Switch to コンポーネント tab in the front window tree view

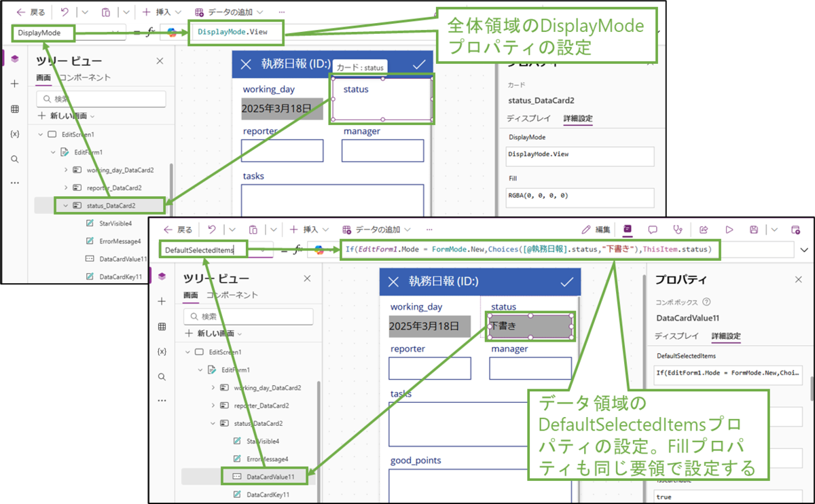232,295
